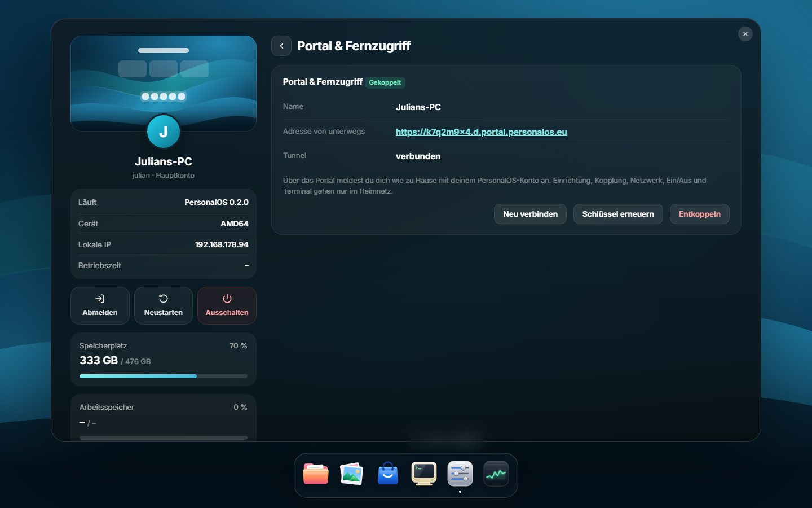Click the '70 %' storage percentage
Image resolution: width=812 pixels, height=508 pixels.
point(238,345)
